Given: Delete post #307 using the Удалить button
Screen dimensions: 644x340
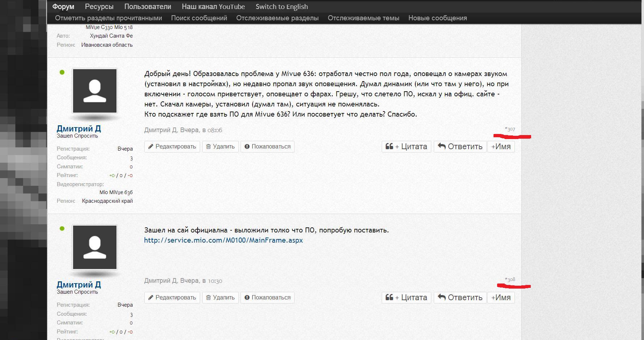Looking at the screenshot, I should (220, 147).
